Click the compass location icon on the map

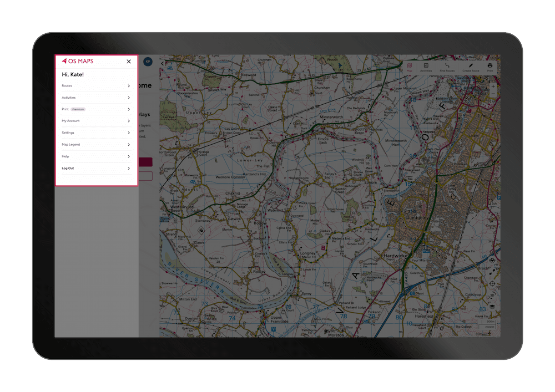491,283
